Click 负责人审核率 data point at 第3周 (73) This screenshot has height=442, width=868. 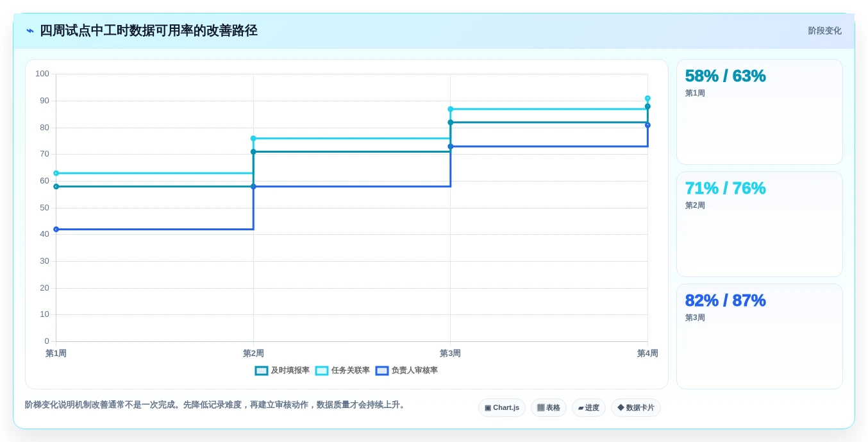click(x=451, y=146)
